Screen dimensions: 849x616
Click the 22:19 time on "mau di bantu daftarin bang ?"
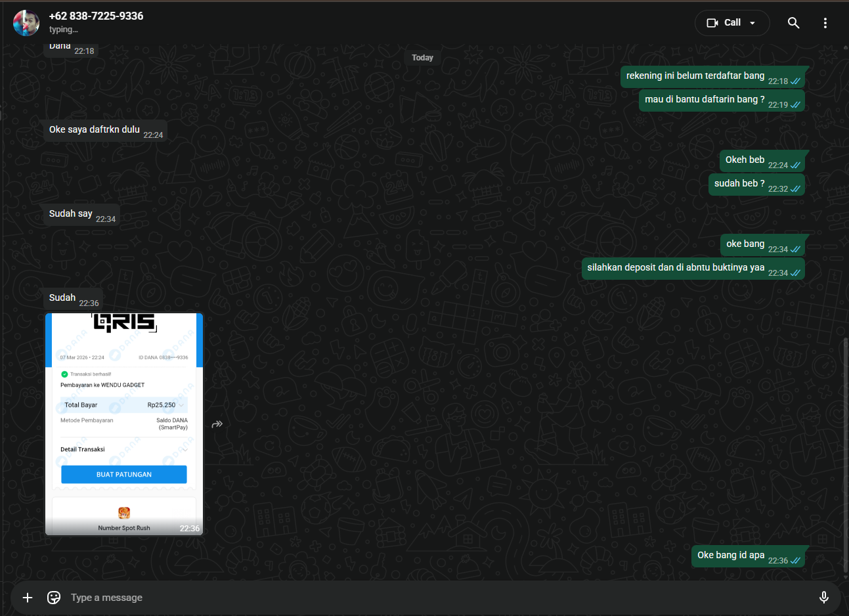(778, 105)
